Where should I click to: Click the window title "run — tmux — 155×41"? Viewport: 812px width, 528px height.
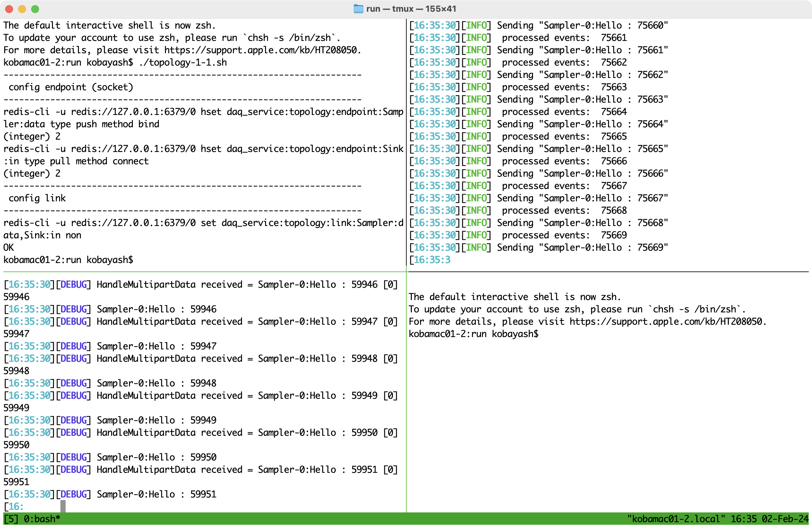(x=411, y=9)
